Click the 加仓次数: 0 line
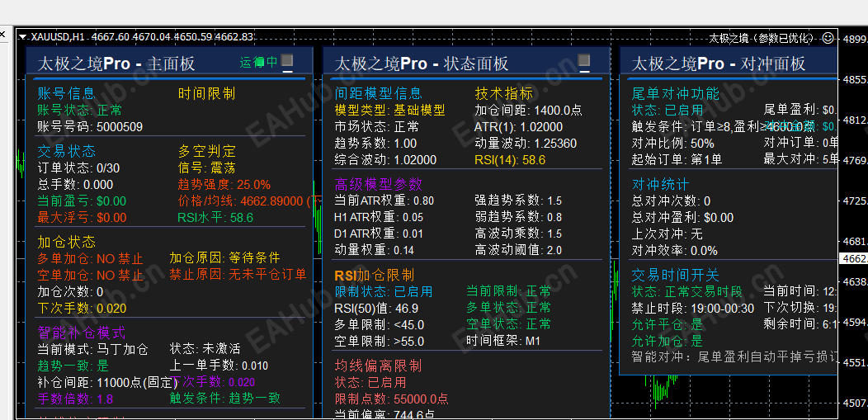Image resolution: width=868 pixels, height=420 pixels. point(70,291)
